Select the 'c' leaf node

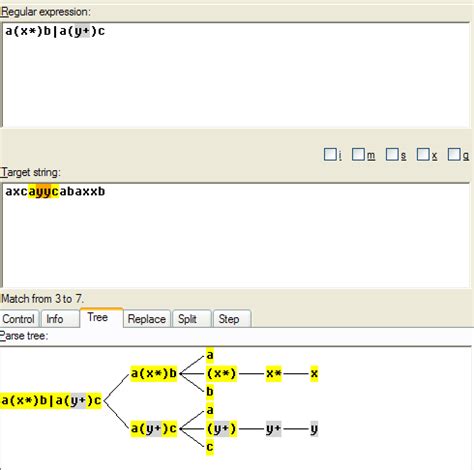click(x=210, y=447)
